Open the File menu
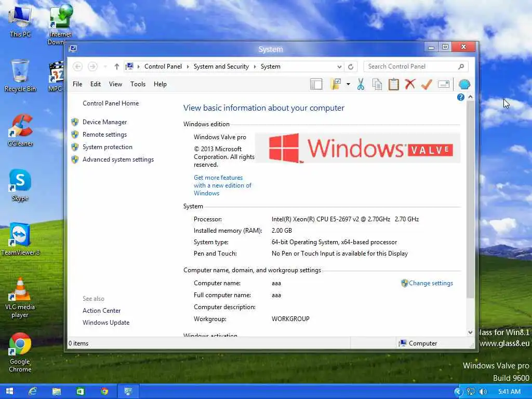This screenshot has height=399, width=532. tap(77, 84)
